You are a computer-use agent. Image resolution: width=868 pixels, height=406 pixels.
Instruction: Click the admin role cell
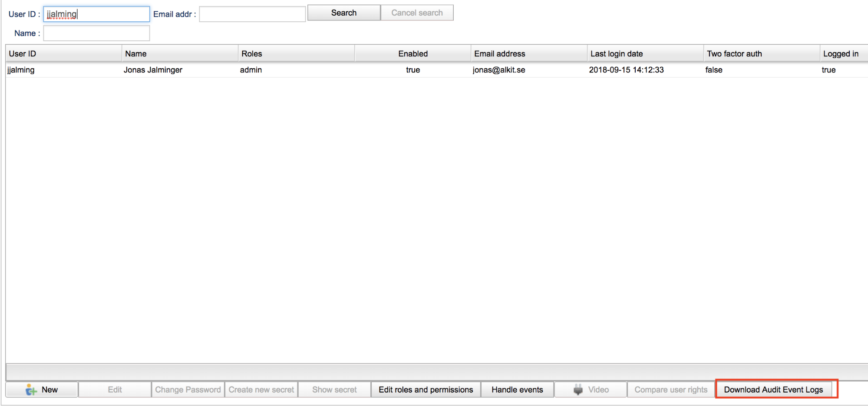(x=296, y=70)
